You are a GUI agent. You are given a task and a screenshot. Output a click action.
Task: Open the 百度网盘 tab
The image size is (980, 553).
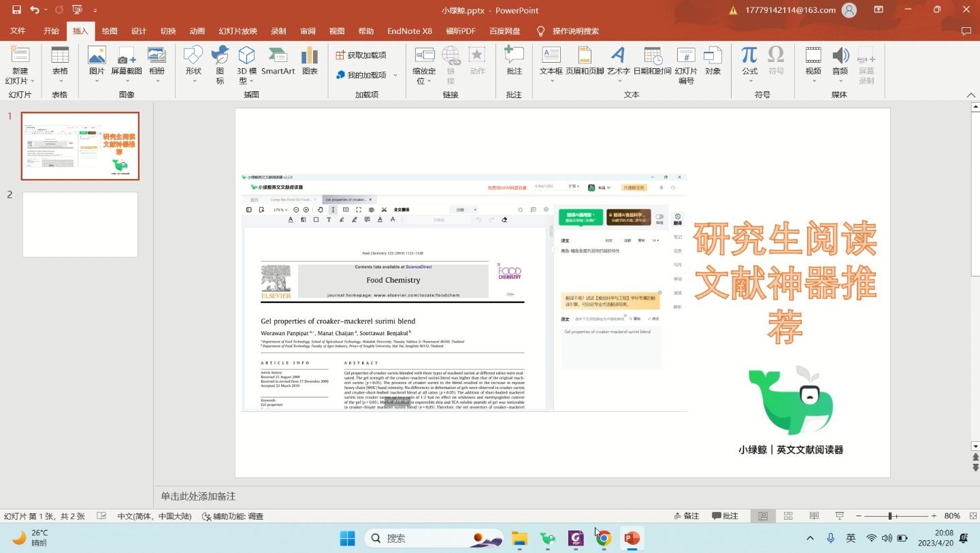505,31
